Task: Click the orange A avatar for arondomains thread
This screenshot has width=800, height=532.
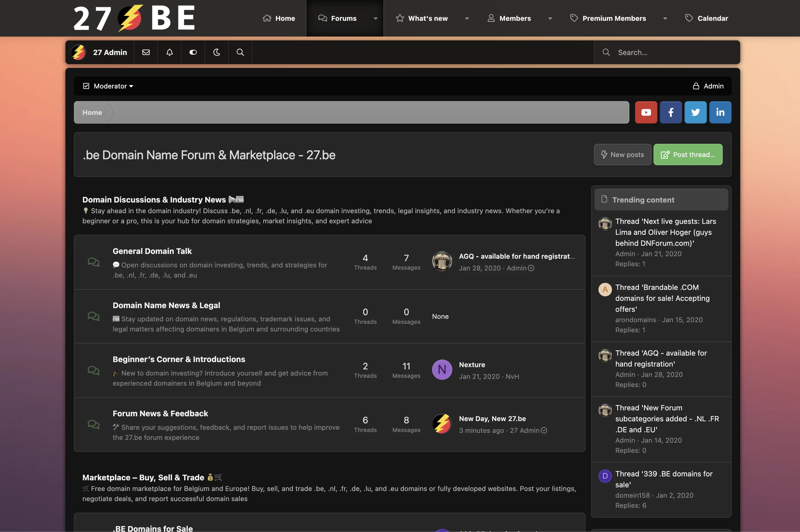Action: point(605,289)
